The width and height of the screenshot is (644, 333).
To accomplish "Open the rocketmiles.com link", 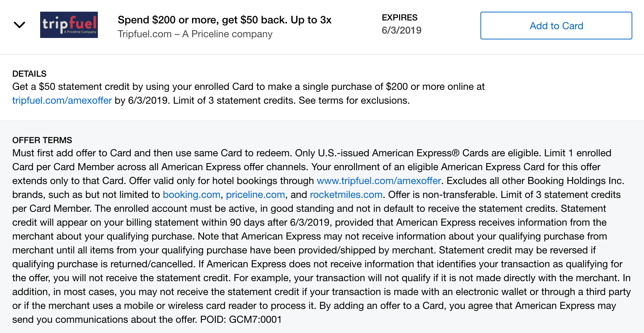I will point(346,195).
